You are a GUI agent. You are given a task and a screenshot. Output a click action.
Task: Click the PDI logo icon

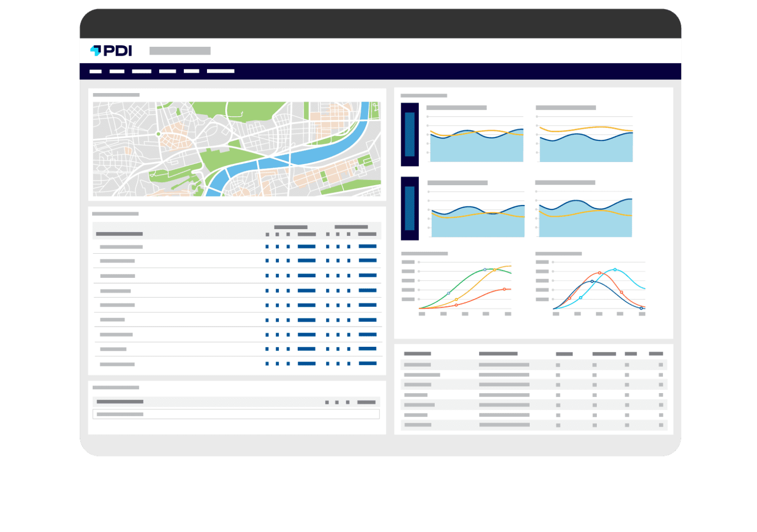point(97,51)
